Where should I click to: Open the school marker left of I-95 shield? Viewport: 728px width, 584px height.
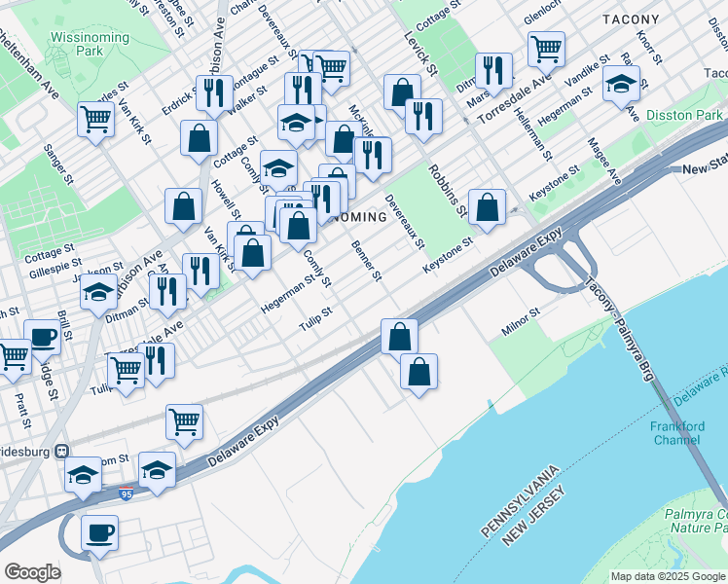83,476
